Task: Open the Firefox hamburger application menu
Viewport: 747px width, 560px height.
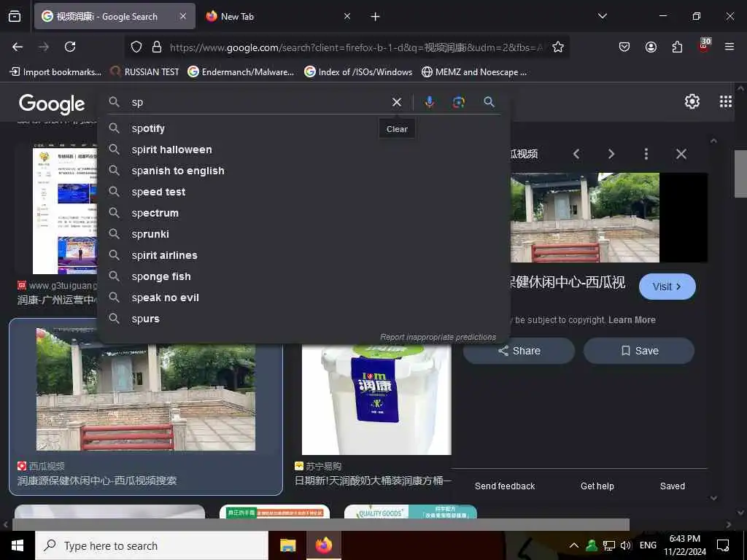Action: pyautogui.click(x=729, y=47)
